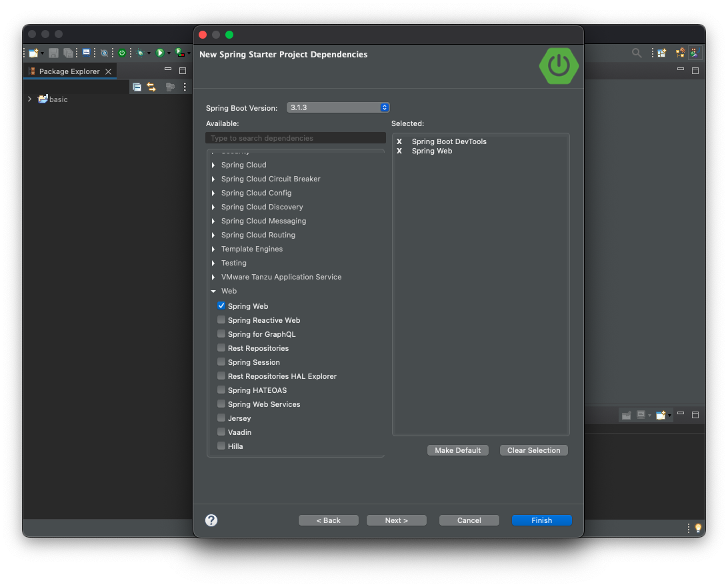Click the Clear Selection button
The image size is (728, 587).
[x=534, y=450]
